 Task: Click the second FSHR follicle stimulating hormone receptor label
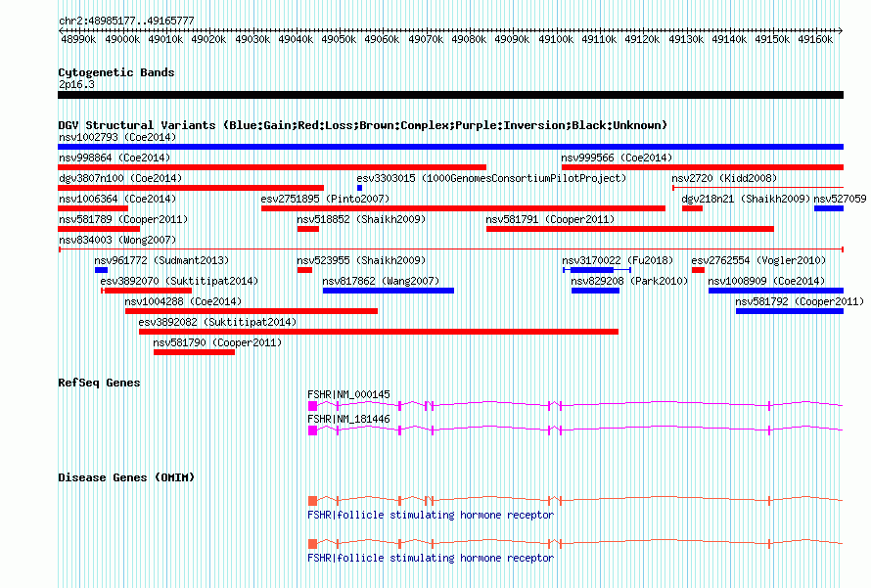point(431,558)
